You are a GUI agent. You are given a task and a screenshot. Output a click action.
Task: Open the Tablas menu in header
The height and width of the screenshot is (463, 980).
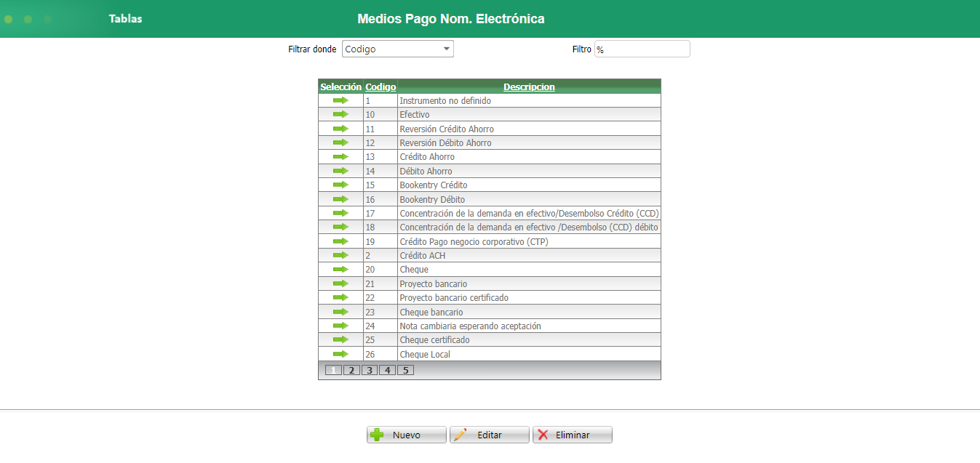[x=125, y=19]
